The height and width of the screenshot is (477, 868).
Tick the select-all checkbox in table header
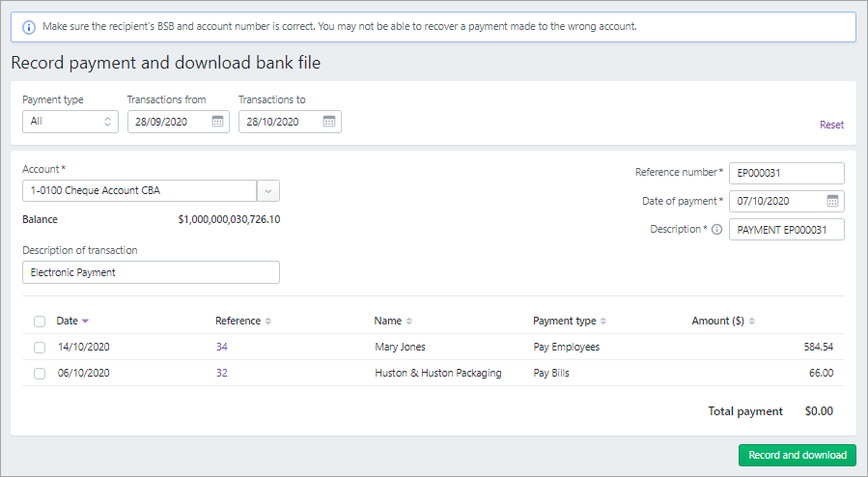[x=40, y=322]
